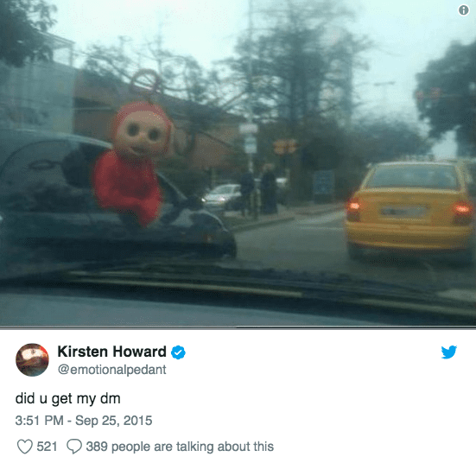Open the 3:51 PM - Sep 25, 2015 timestamp
Screen dimensions: 476x463
(84, 421)
